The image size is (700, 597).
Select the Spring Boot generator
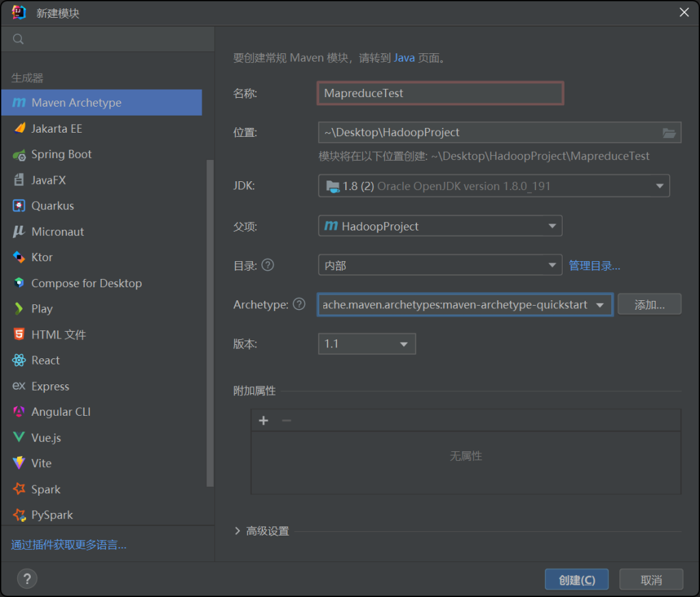tap(61, 155)
